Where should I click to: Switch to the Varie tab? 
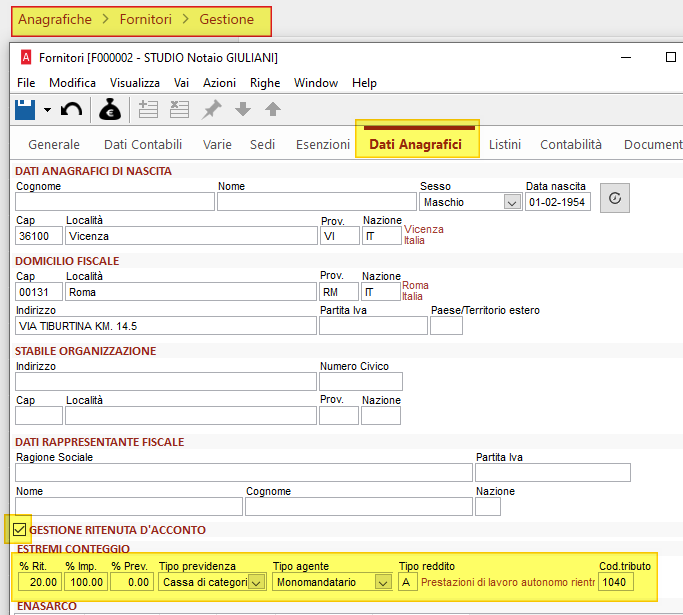[217, 145]
